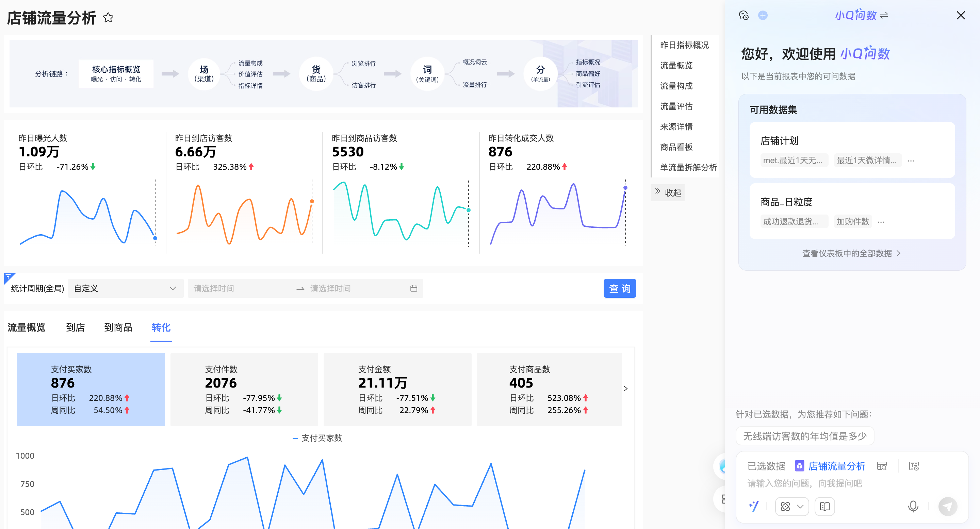Choose suggested question 无线端访客数的年均值是多少
980x529 pixels.
click(805, 436)
